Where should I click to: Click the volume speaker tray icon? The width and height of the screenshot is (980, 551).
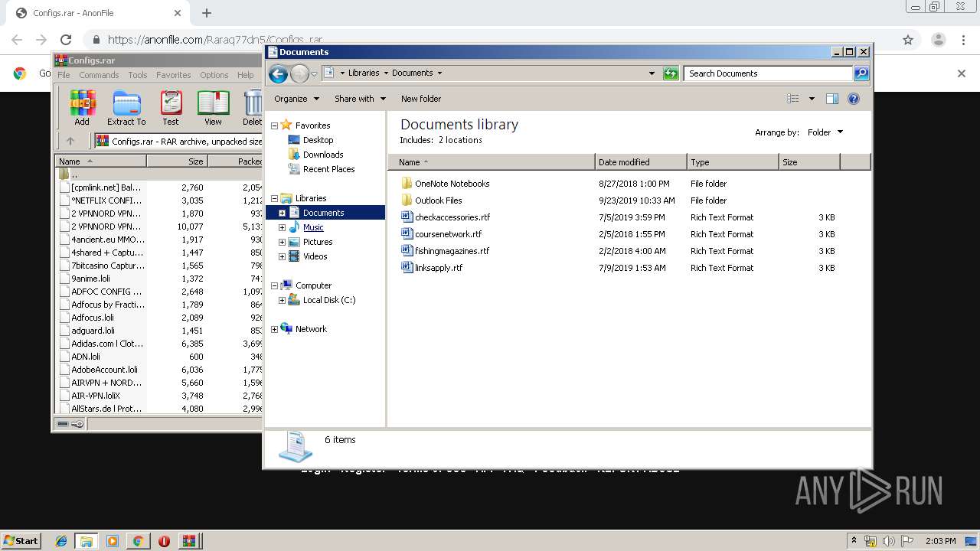tap(888, 541)
